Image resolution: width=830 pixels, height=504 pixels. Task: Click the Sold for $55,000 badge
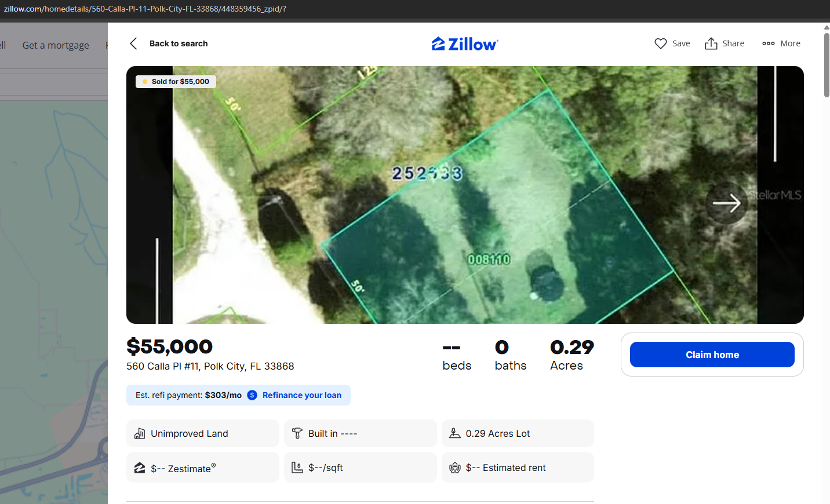pos(176,82)
